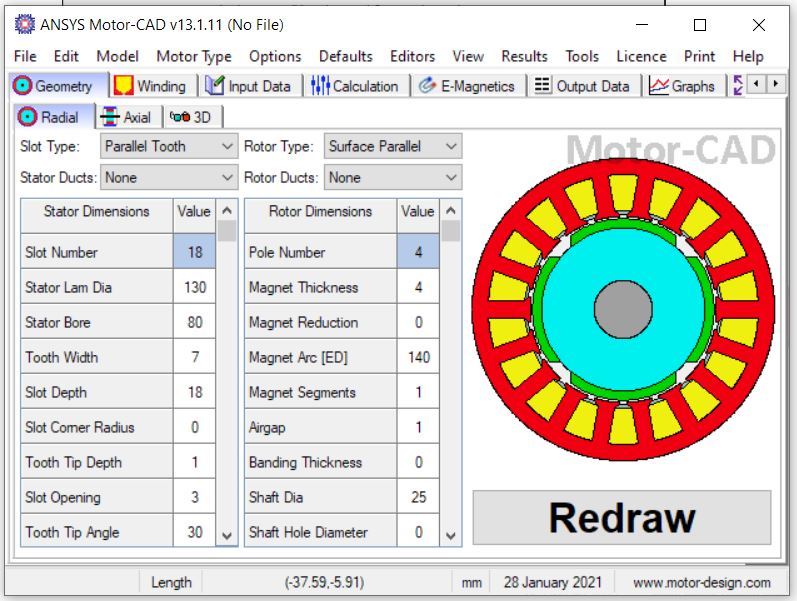Switch to the E-Magnetics tab
This screenshot has height=601, width=797.
click(468, 86)
